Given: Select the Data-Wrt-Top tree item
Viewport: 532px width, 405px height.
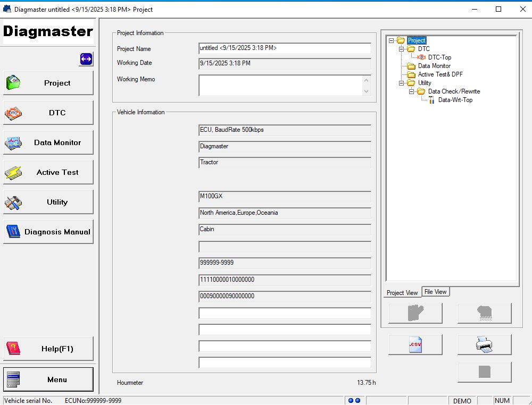Looking at the screenshot, I should click(x=455, y=100).
